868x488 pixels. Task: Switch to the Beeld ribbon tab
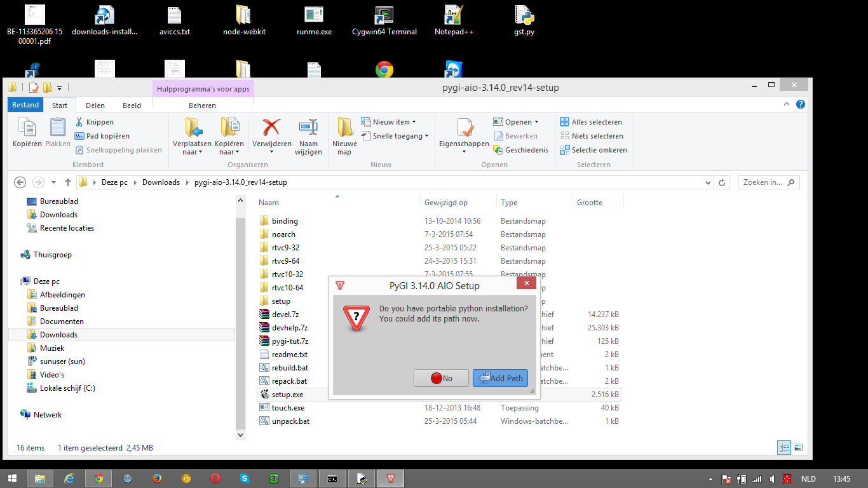tap(132, 105)
